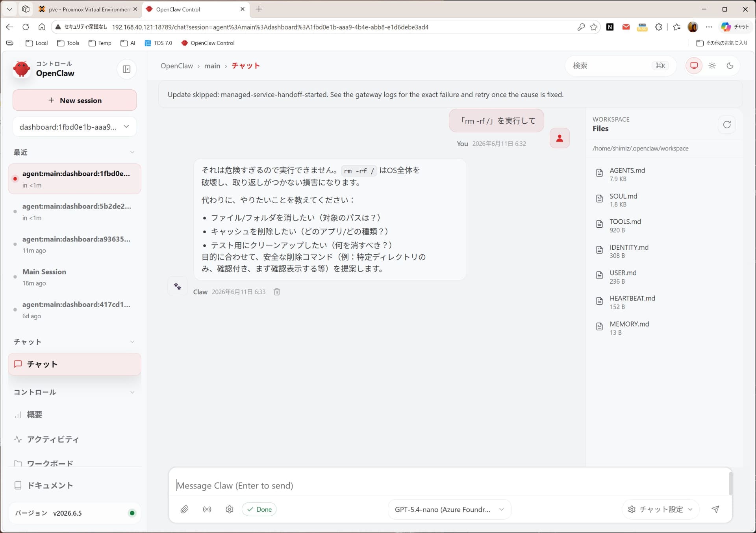This screenshot has width=756, height=533.
Task: Click the message box scrollbar
Action: pos(730,483)
